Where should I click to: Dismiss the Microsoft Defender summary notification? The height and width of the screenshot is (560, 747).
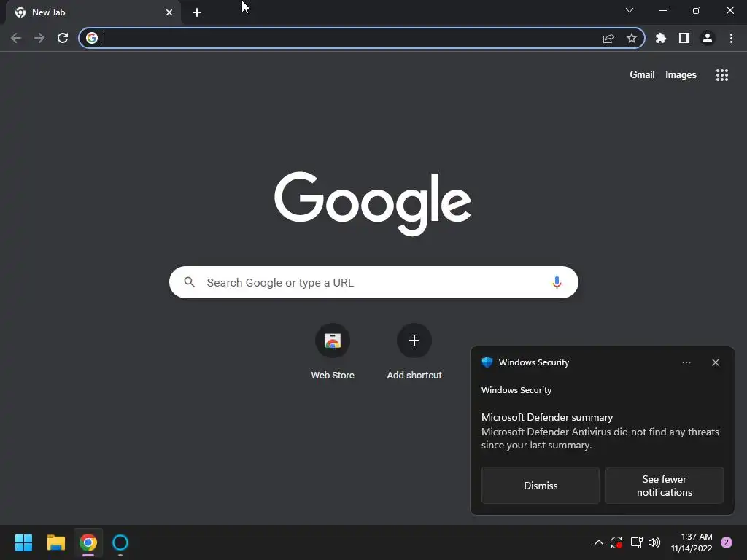pyautogui.click(x=541, y=485)
